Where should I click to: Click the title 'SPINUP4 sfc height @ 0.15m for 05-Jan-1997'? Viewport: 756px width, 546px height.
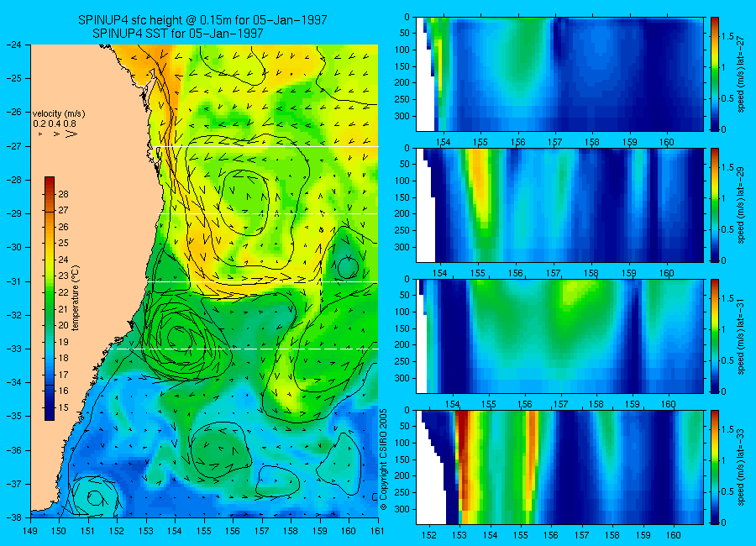coord(202,20)
